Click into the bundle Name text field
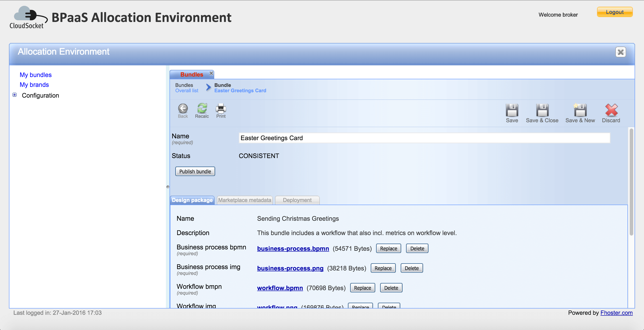The image size is (644, 330). click(424, 138)
